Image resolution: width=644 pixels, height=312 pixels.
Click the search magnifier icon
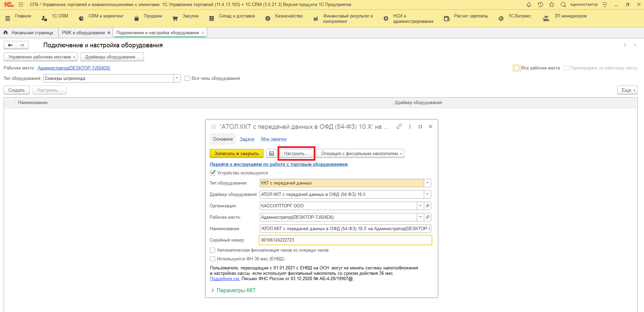pos(563,4)
